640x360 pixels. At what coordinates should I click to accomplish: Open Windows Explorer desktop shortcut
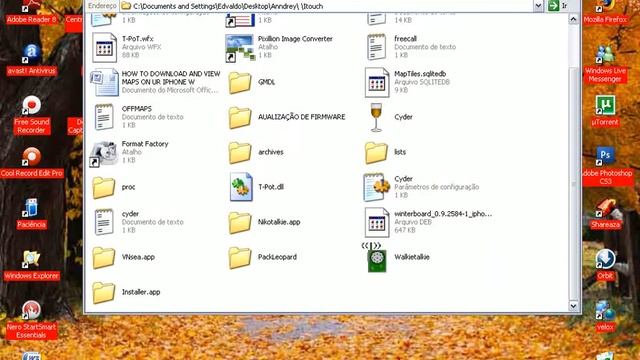[31, 259]
